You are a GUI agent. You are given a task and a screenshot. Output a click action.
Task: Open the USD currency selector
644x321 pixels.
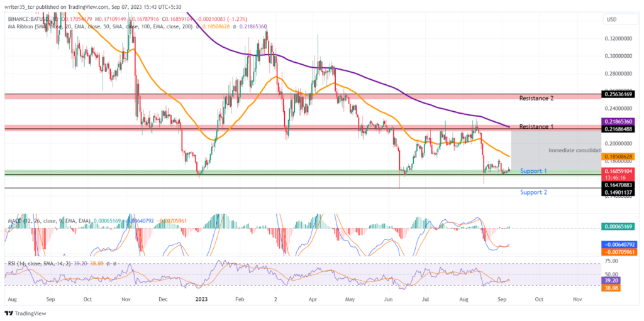click(619, 19)
